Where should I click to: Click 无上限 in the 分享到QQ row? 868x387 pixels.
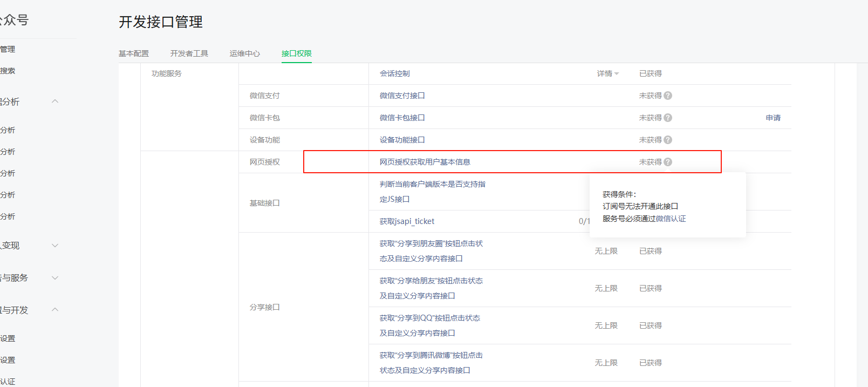(606, 325)
